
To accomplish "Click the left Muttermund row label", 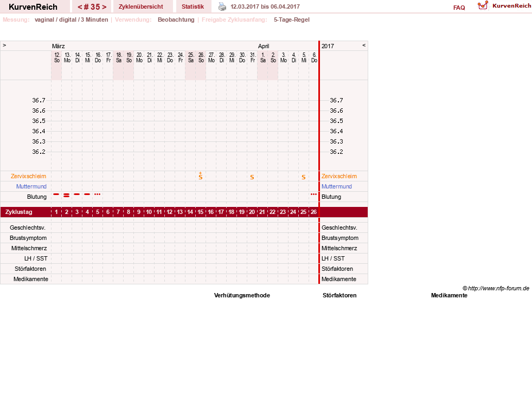I will tap(31, 186).
